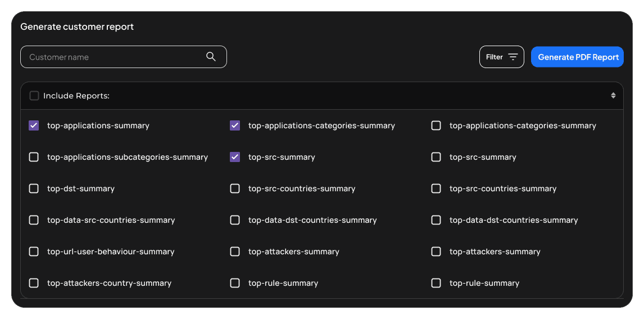Click the Include Reports: label text
Viewport: 644px width, 319px height.
coord(76,96)
